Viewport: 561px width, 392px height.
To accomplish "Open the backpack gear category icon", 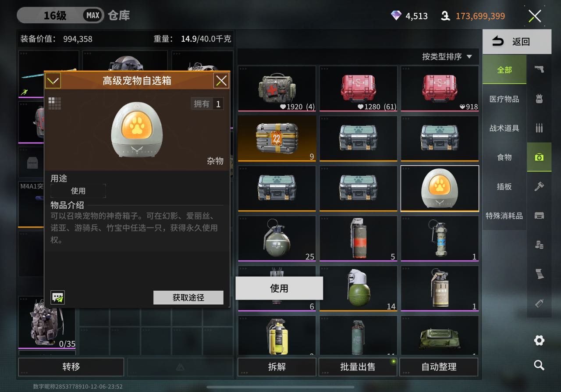I will (x=539, y=99).
